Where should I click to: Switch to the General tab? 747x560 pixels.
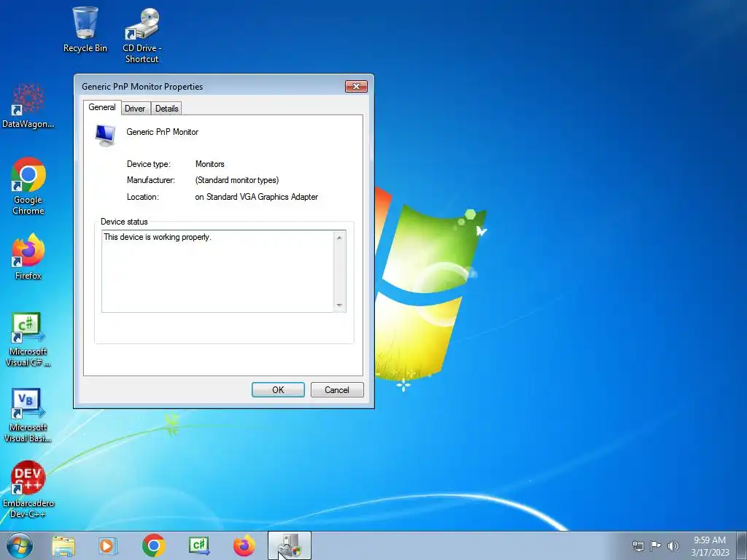pos(102,108)
